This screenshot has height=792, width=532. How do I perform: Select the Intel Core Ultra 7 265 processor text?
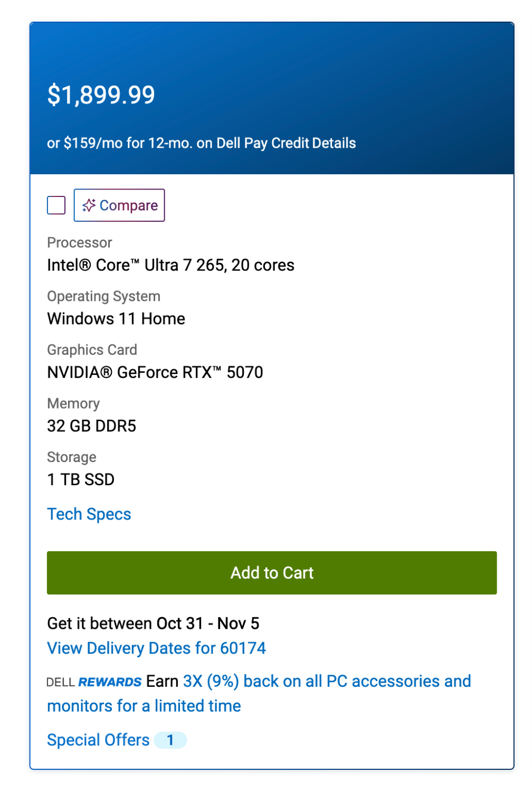170,265
